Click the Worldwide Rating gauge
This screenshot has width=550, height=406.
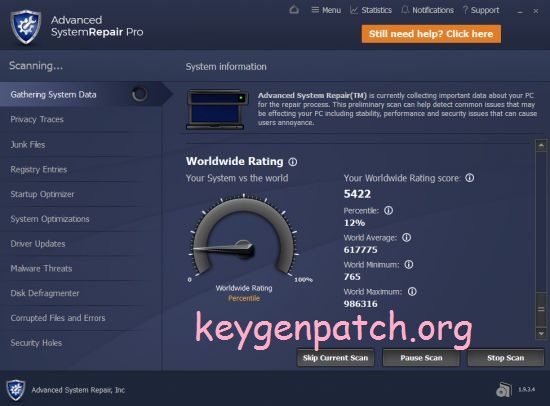click(x=244, y=237)
